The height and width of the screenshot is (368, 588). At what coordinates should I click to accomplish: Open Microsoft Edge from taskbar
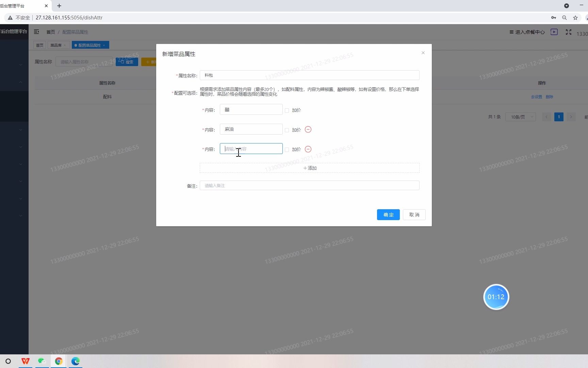[x=76, y=361]
